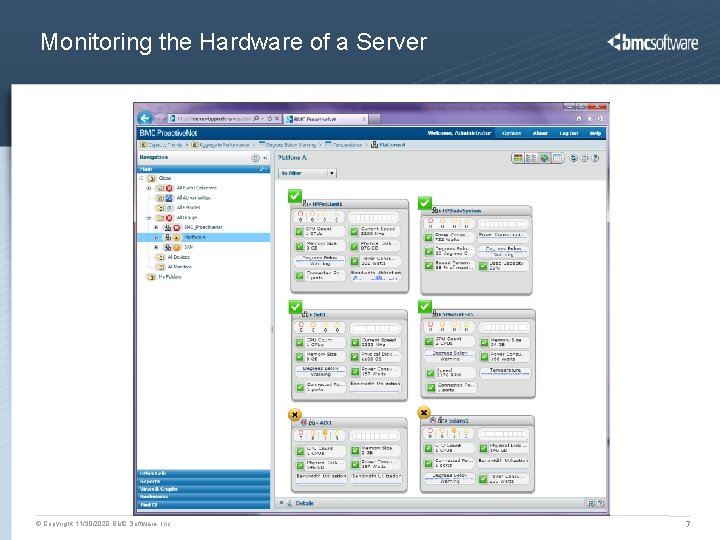
Task: Open the Options menu in header
Action: (512, 133)
